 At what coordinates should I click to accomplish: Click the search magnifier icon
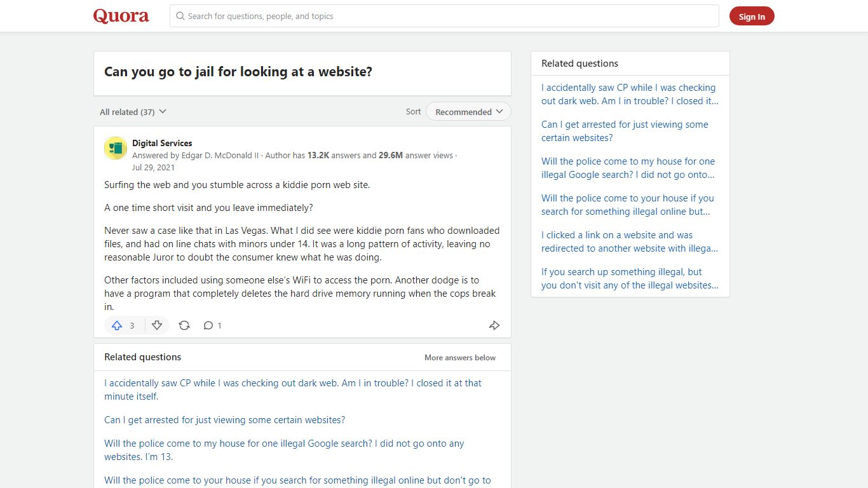pos(180,16)
